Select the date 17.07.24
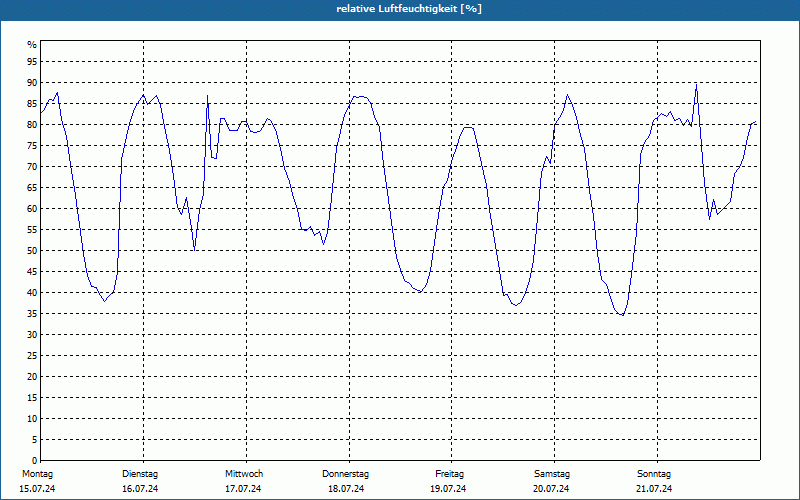 243,489
